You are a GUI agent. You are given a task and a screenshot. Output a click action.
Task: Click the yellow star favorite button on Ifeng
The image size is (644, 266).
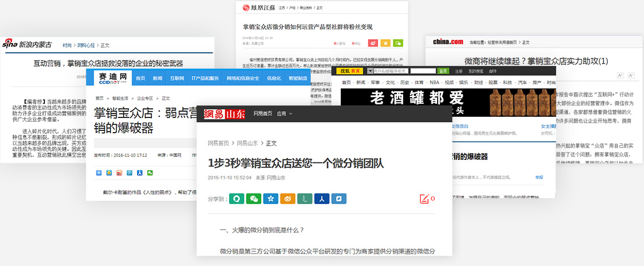coord(385,43)
